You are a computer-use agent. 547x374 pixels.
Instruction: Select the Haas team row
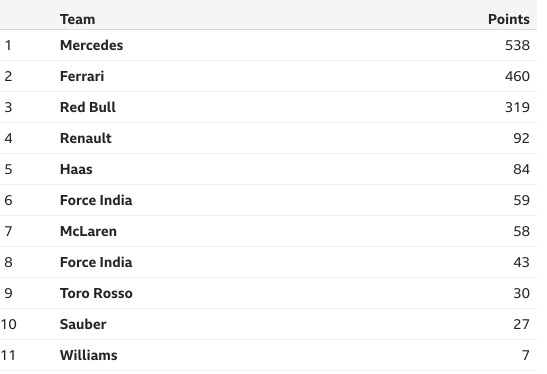click(268, 169)
